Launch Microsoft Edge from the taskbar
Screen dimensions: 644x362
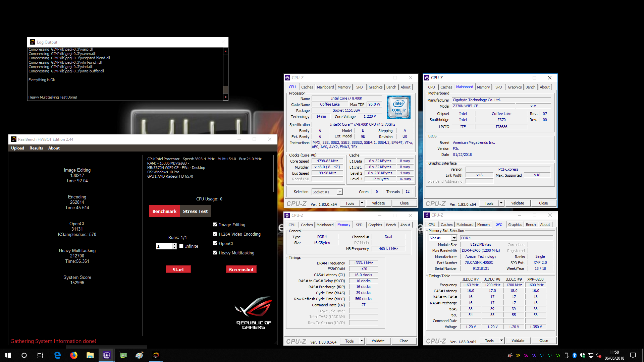(57, 355)
